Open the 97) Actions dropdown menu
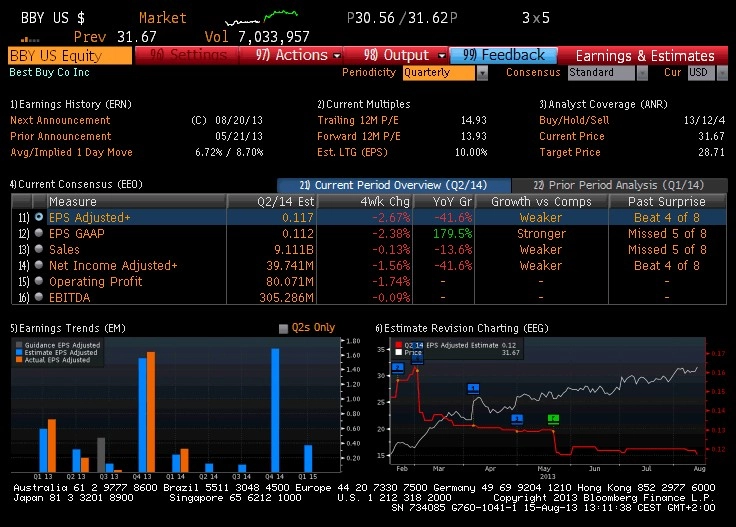 click(x=291, y=55)
